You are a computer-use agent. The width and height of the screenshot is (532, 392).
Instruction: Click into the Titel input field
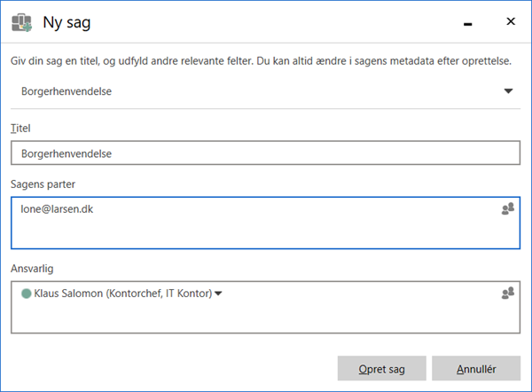pos(265,153)
